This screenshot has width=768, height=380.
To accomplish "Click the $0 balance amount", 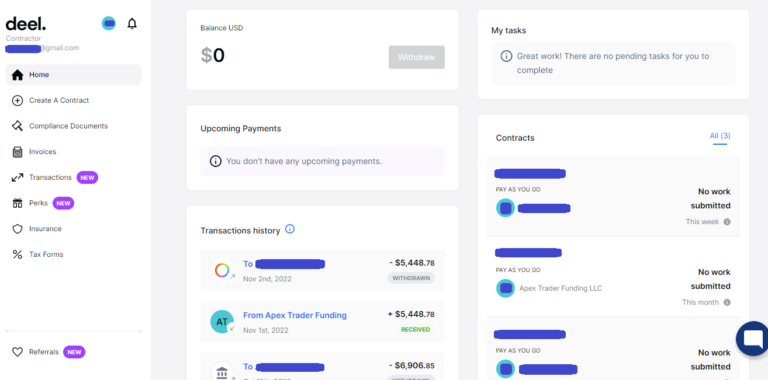I will pyautogui.click(x=213, y=55).
